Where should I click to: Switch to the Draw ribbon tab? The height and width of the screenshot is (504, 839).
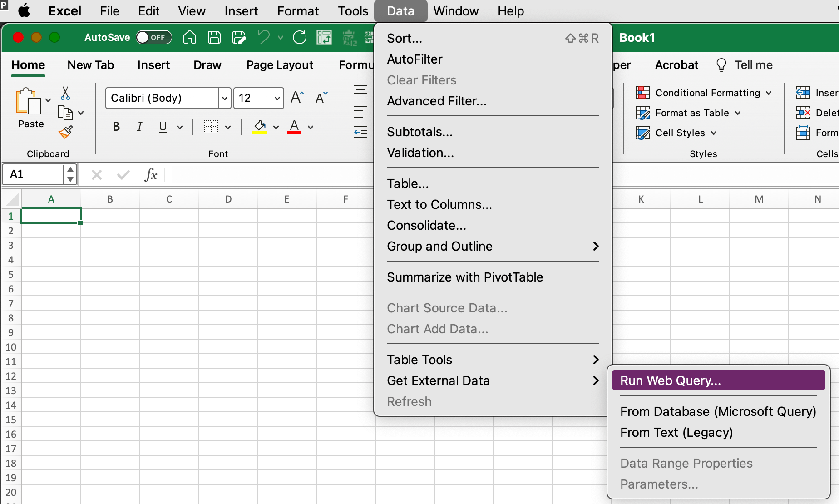pyautogui.click(x=207, y=65)
